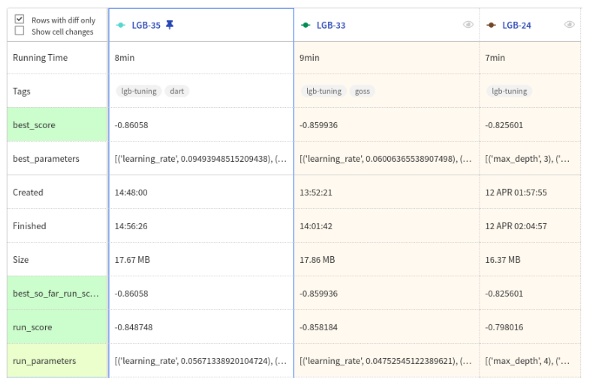Click the size value 17.86 MB

click(317, 260)
